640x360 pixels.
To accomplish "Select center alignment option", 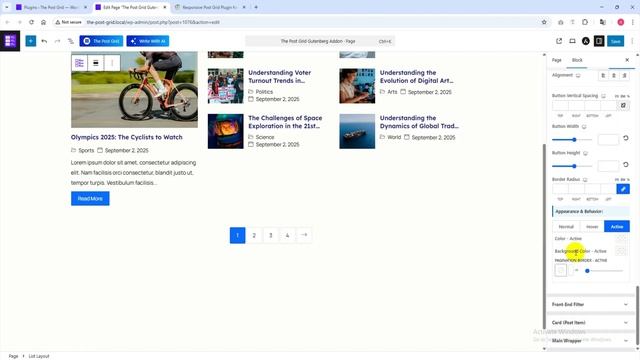I will point(613,76).
